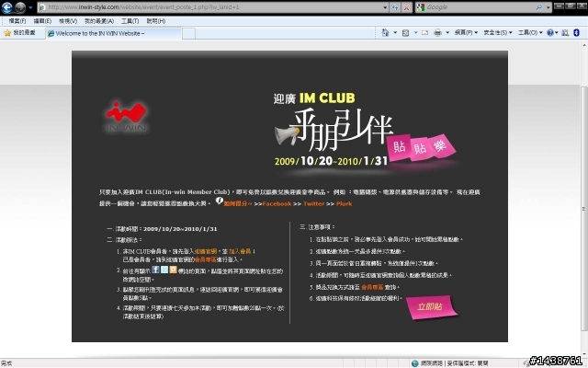Open a new blank tab
This screenshot has height=368, width=588.
(188, 33)
